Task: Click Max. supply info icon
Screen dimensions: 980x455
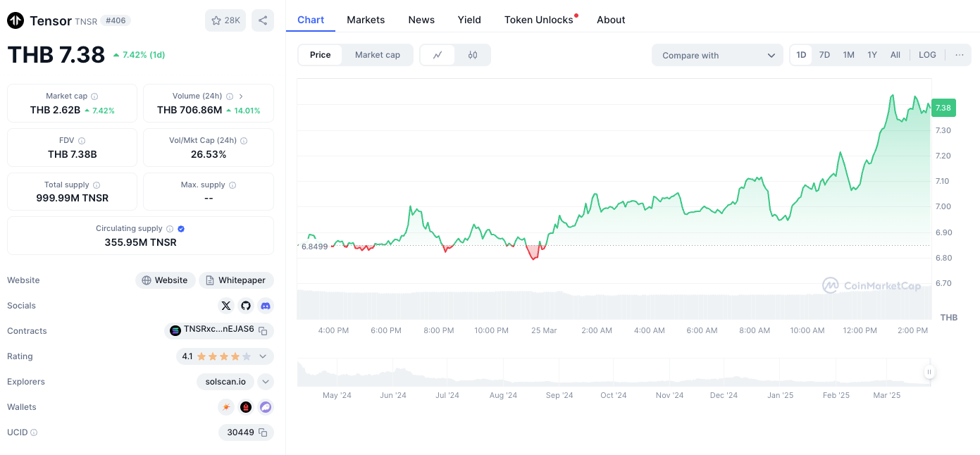Action: click(x=232, y=185)
